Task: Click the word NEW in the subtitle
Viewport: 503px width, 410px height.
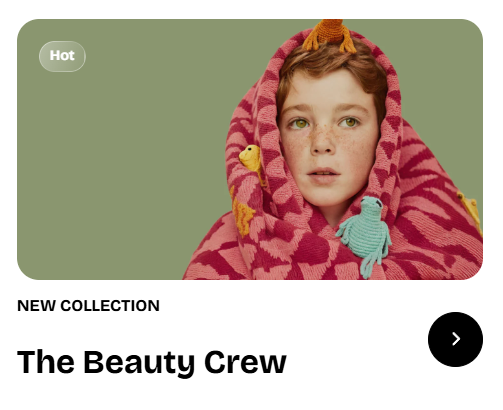Action: (x=36, y=306)
